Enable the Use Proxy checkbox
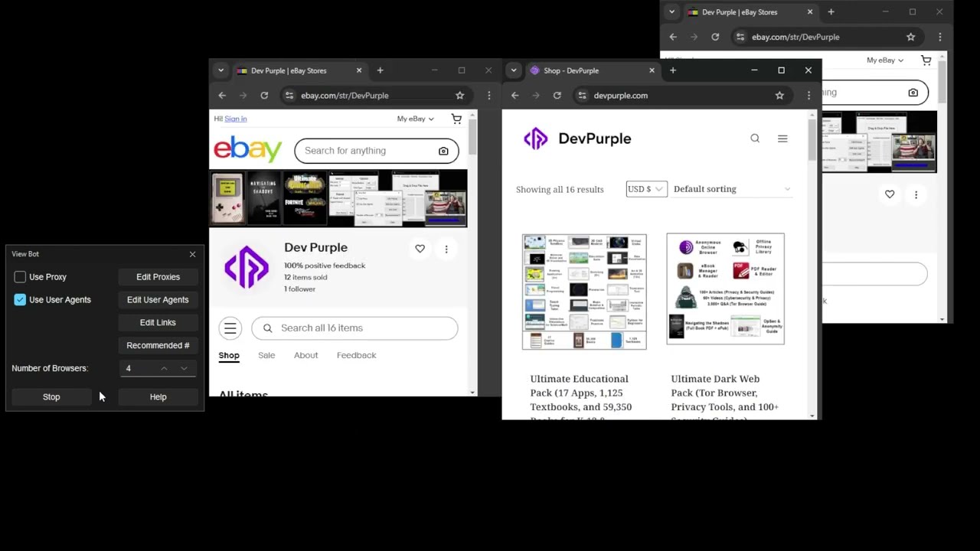This screenshot has height=551, width=980. (x=20, y=277)
